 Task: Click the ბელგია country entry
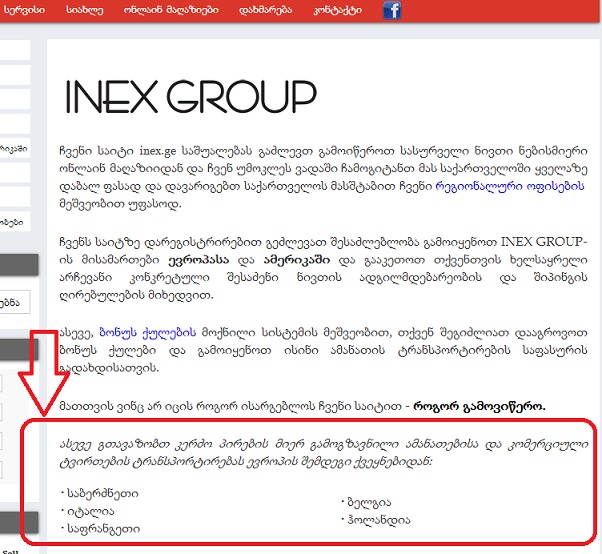coord(369,502)
